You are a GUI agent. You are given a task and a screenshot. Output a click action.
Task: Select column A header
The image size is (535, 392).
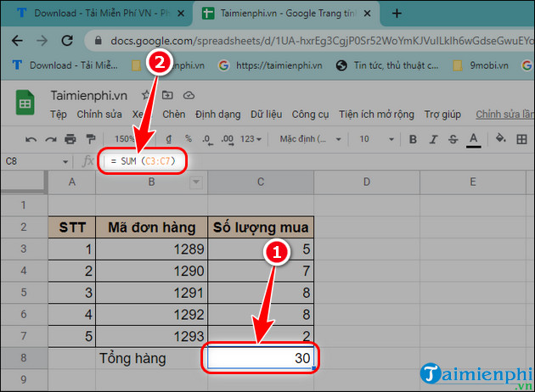pos(71,182)
